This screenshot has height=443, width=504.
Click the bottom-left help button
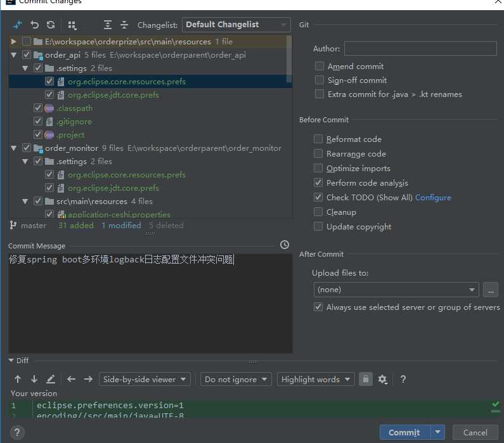click(x=17, y=432)
